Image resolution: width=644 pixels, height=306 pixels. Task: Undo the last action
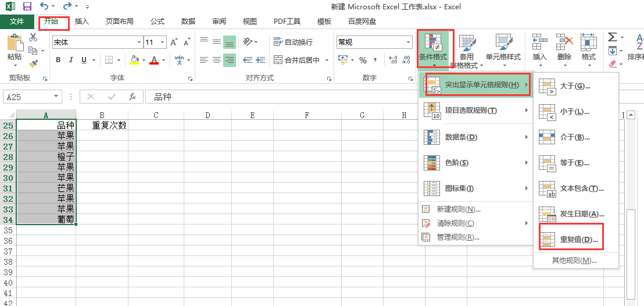click(x=44, y=6)
